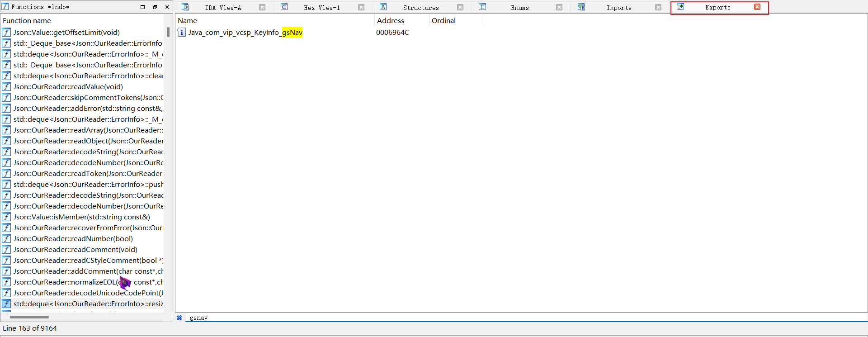Click function icon beside Json::Value::getOffsetLimit(void)
The image size is (868, 337).
(6, 33)
